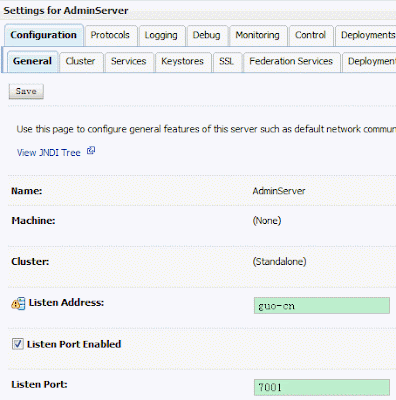
Task: Toggle the Listen Port Enabled checkbox
Action: tap(18, 344)
